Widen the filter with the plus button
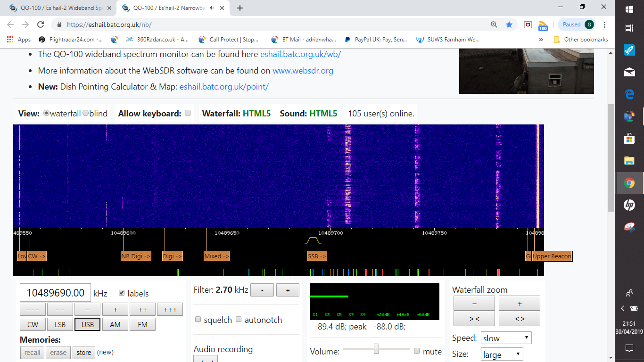The width and height of the screenshot is (644, 362). (x=288, y=290)
